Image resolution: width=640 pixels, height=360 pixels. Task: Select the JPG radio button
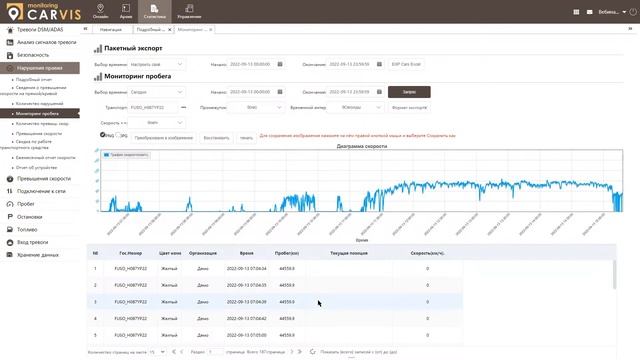[x=118, y=135]
